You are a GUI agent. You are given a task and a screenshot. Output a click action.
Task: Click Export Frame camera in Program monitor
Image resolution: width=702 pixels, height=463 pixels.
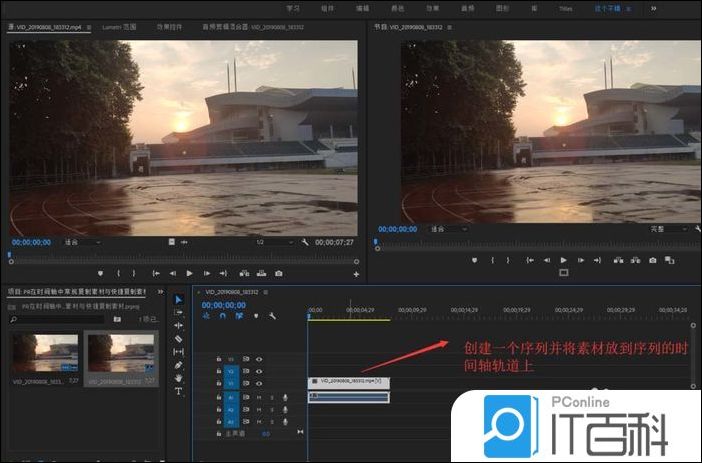click(x=653, y=260)
